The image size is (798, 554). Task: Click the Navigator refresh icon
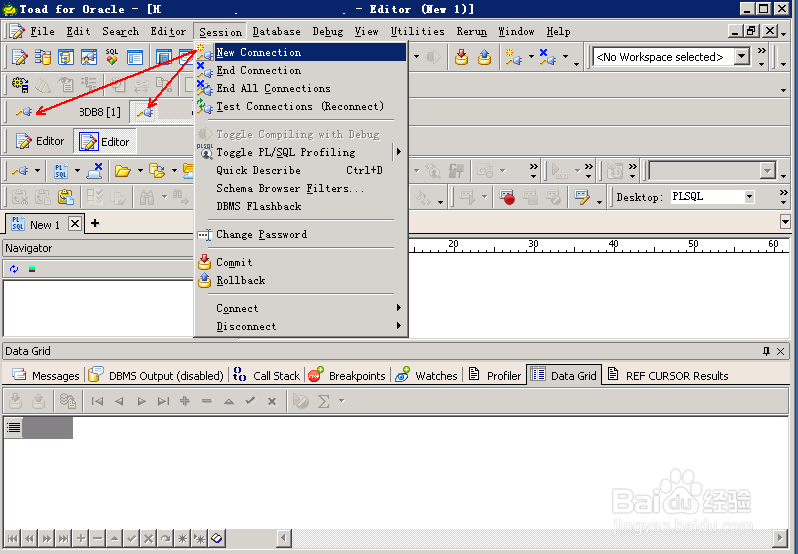point(14,269)
